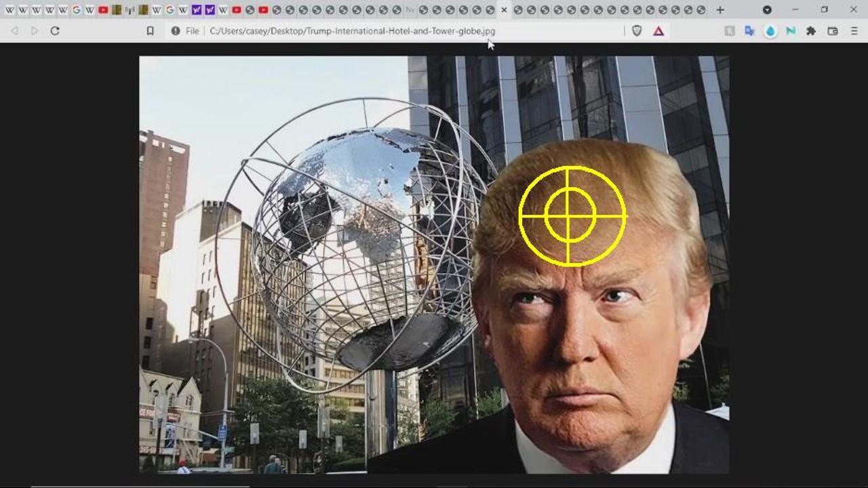Image resolution: width=868 pixels, height=488 pixels.
Task: Switch to the leftmost YouTube tab
Action: click(103, 9)
